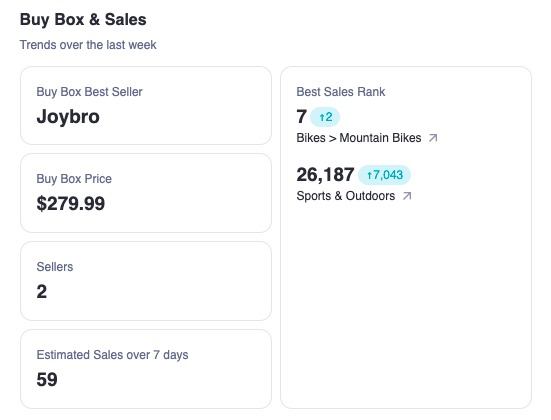Viewport: 551px width, 420px height.
Task: Click the Trends over the last week subtitle
Action: tap(88, 45)
